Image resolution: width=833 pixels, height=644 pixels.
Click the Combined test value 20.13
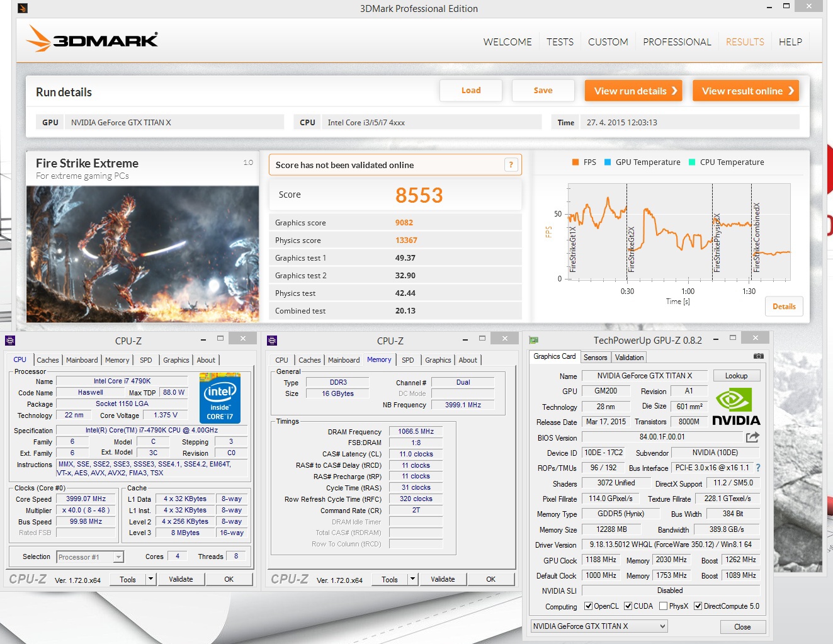pyautogui.click(x=405, y=310)
